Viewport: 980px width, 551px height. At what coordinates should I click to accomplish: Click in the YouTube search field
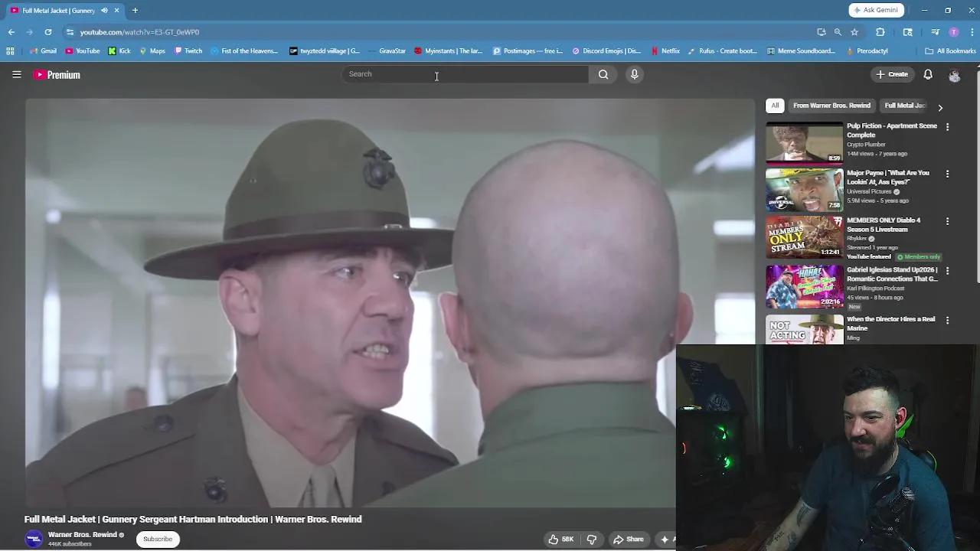465,74
